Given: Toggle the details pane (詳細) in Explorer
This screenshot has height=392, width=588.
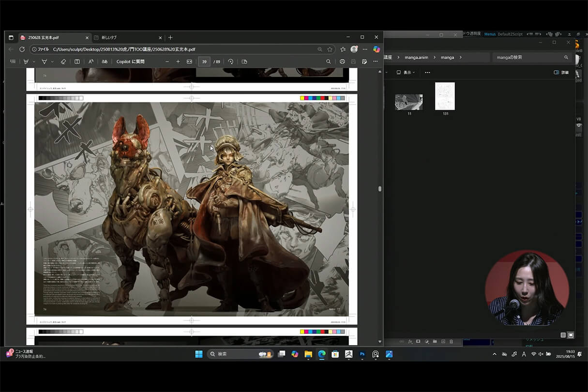Looking at the screenshot, I should pyautogui.click(x=561, y=72).
